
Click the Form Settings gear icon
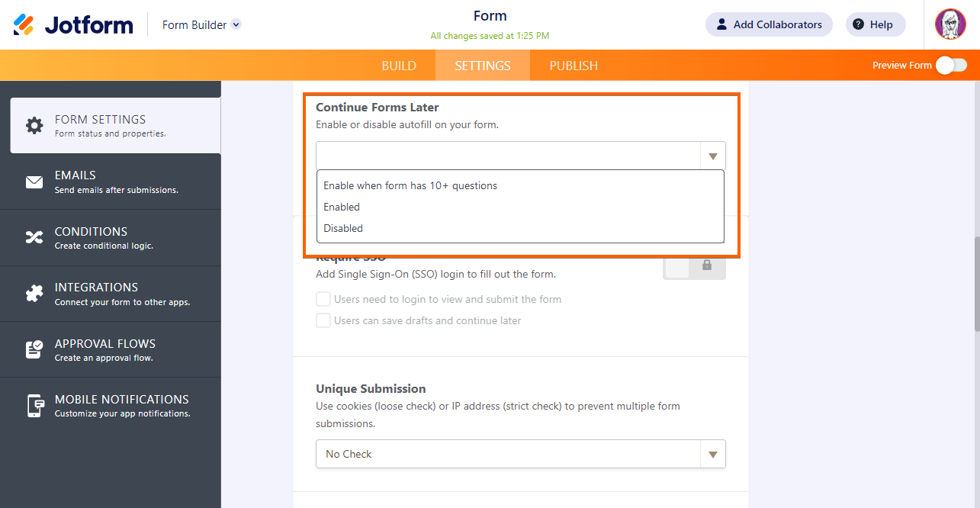pyautogui.click(x=34, y=126)
